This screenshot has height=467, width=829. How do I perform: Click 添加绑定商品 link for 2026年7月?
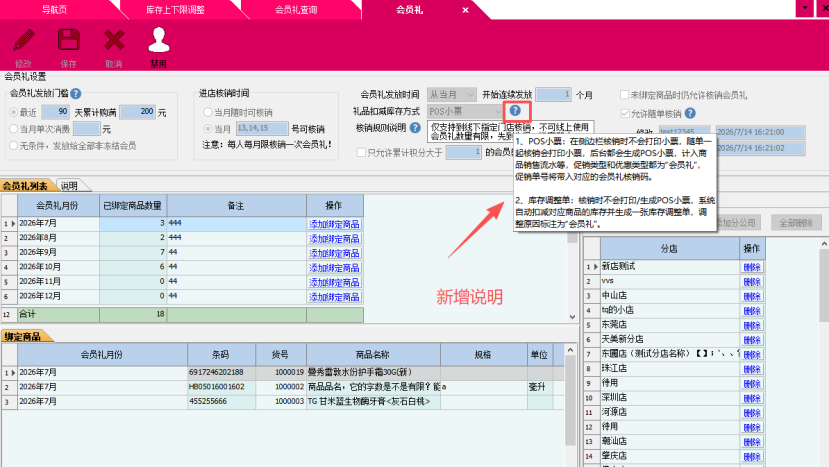point(334,224)
